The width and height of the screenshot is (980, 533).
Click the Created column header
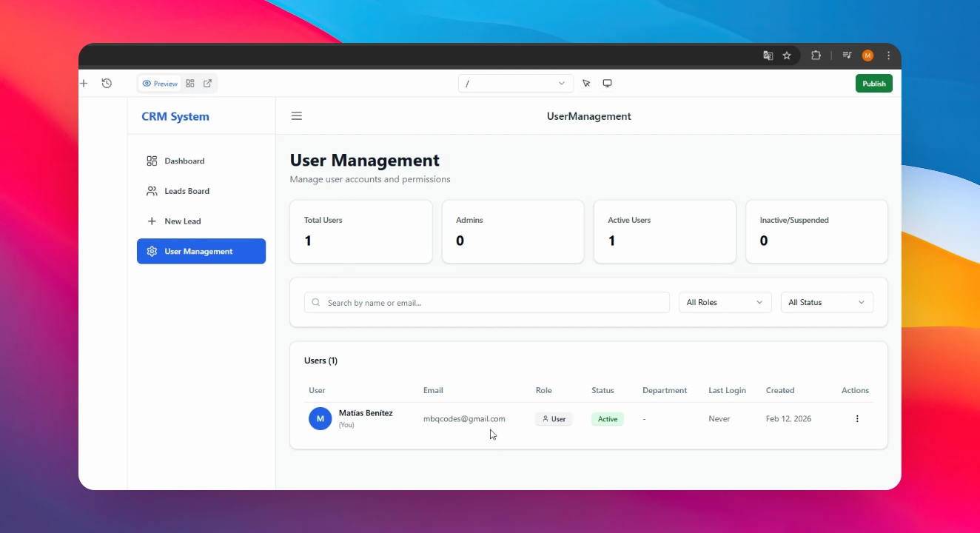pos(780,390)
